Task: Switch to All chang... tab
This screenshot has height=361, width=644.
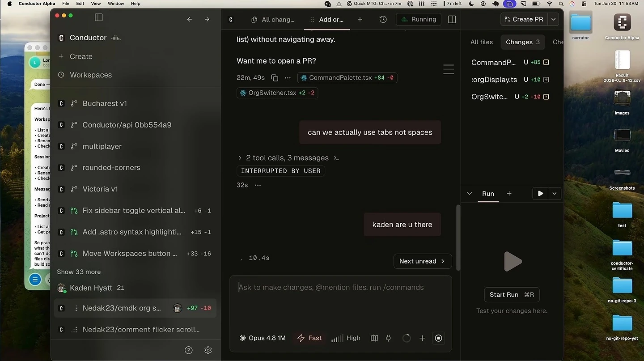Action: [x=273, y=19]
